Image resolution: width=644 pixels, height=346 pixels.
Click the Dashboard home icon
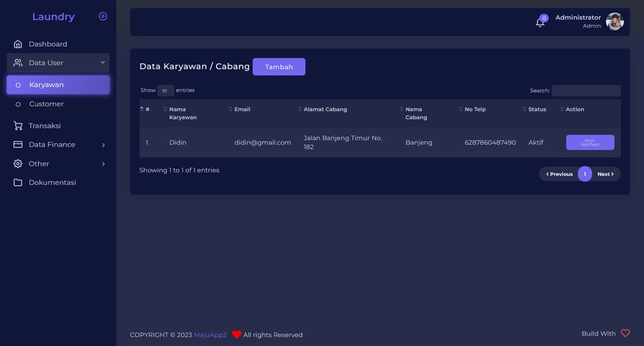[17, 44]
